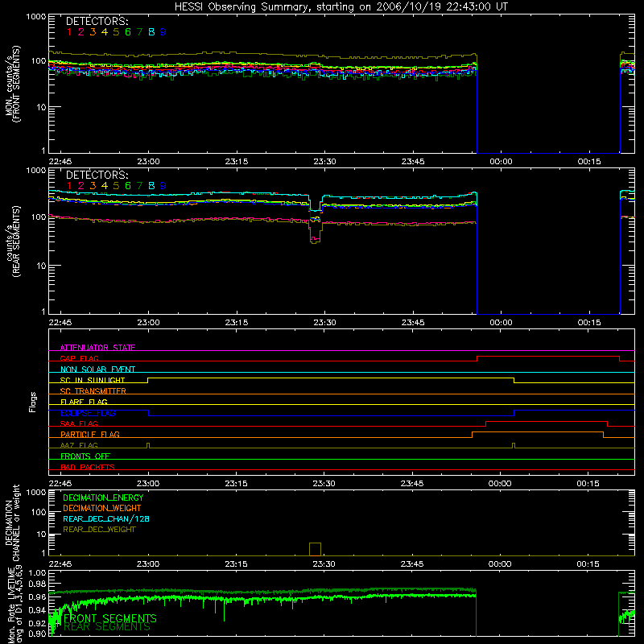Select detector 9 in rear segments legend
Image resolution: width=644 pixels, height=644 pixels.
[163, 186]
